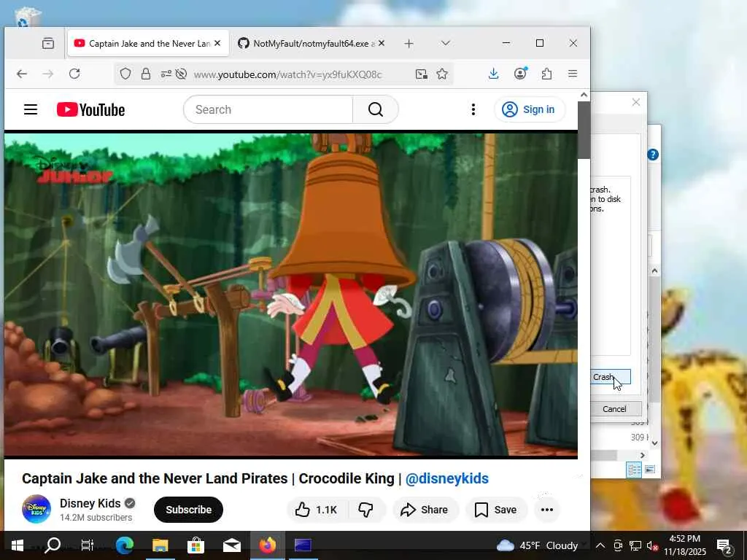Open the blocked autoplay indicator in address bar
The image size is (747, 560).
(181, 74)
